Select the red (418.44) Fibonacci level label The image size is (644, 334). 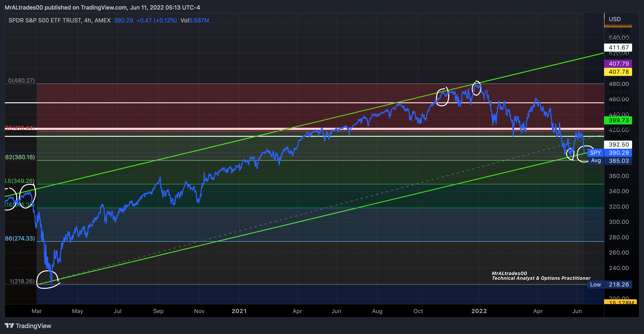click(20, 128)
